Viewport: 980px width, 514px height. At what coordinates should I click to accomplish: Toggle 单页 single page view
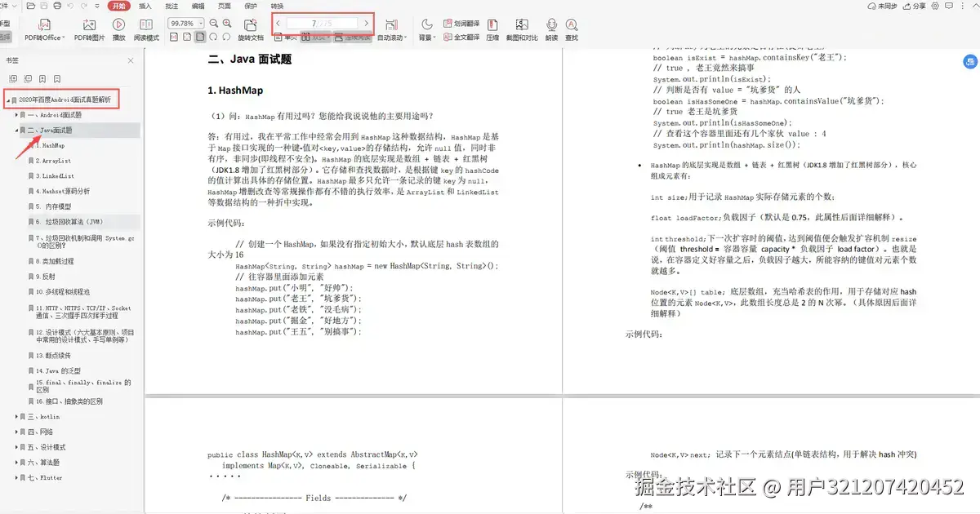tap(284, 37)
